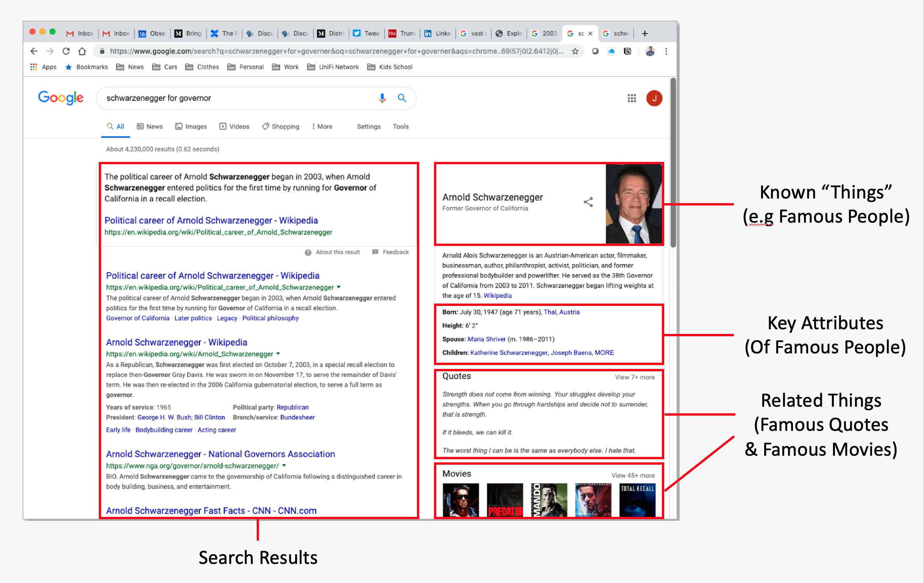Open the Personal bookmarks folder
Viewport: 924px width, 583px height.
point(246,67)
